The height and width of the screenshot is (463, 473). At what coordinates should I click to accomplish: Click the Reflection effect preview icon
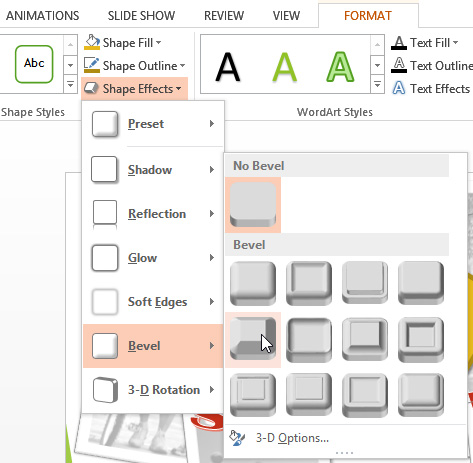pyautogui.click(x=105, y=215)
